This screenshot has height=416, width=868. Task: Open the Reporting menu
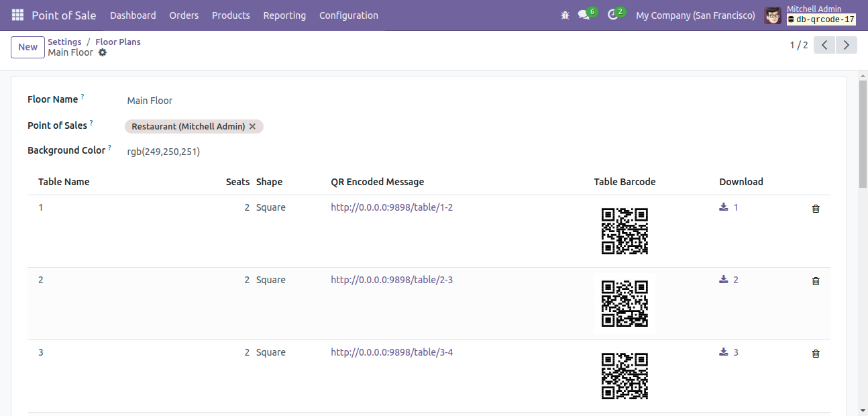point(284,15)
